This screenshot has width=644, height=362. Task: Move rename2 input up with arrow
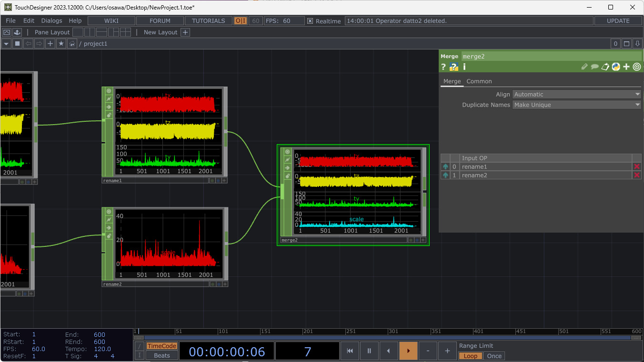445,176
